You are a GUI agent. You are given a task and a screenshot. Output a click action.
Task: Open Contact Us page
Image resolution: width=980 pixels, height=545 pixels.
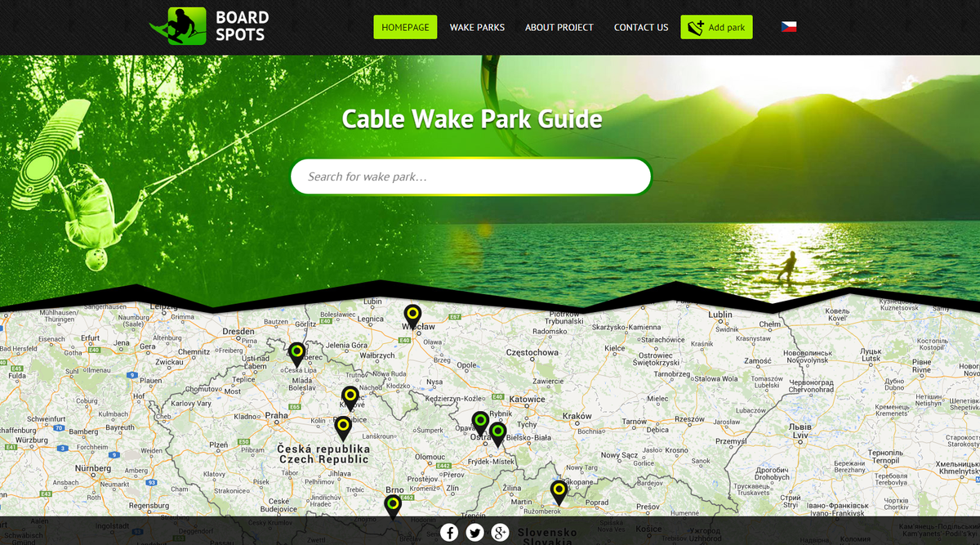[x=641, y=27]
